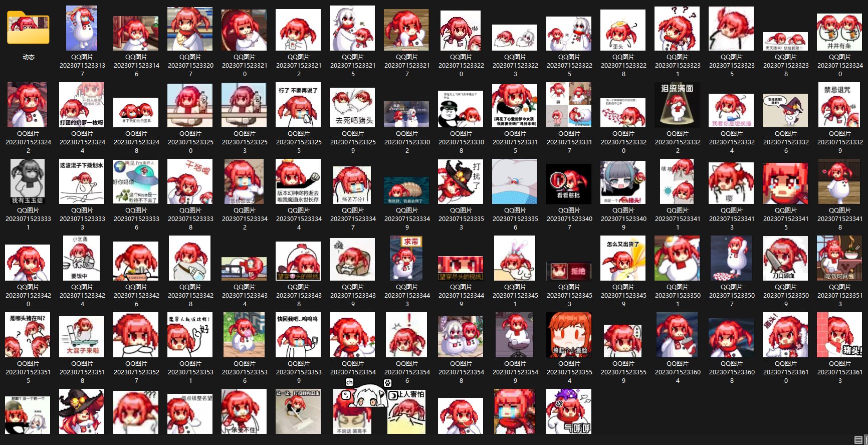
Task: Select file name QQ图片20230715233434
Action: 245,295
